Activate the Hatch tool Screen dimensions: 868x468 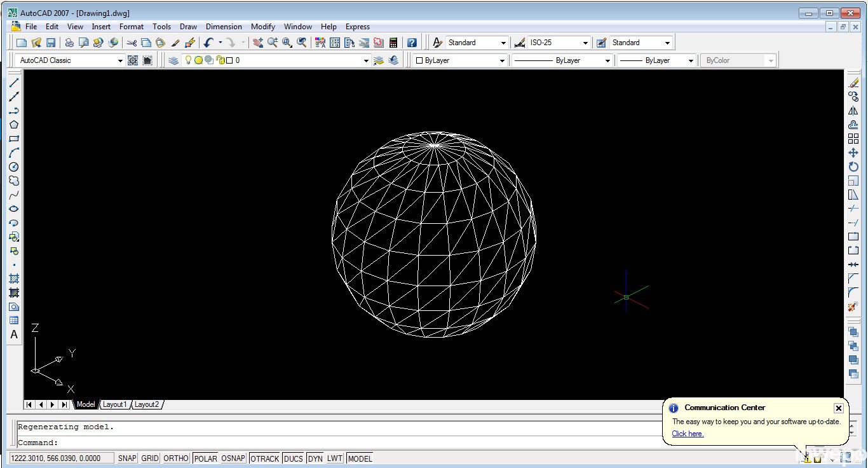tap(14, 279)
